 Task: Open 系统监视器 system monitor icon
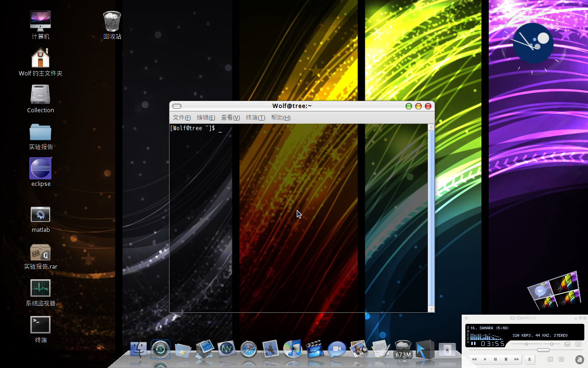(40, 288)
